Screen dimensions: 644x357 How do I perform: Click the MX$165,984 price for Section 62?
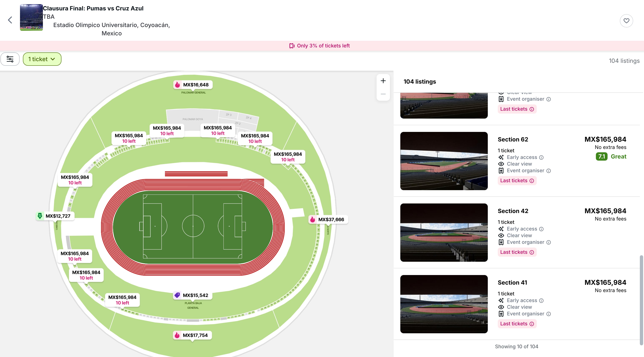605,139
